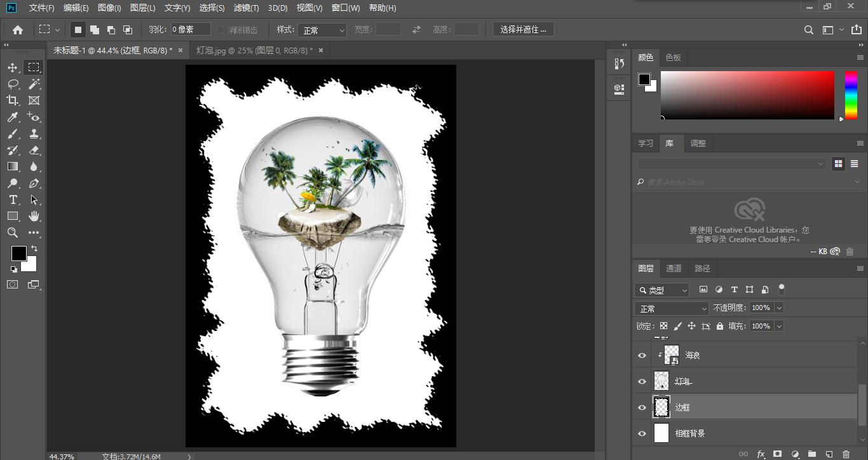The image size is (868, 460).
Task: Select the Eyedropper tool
Action: pos(13,117)
